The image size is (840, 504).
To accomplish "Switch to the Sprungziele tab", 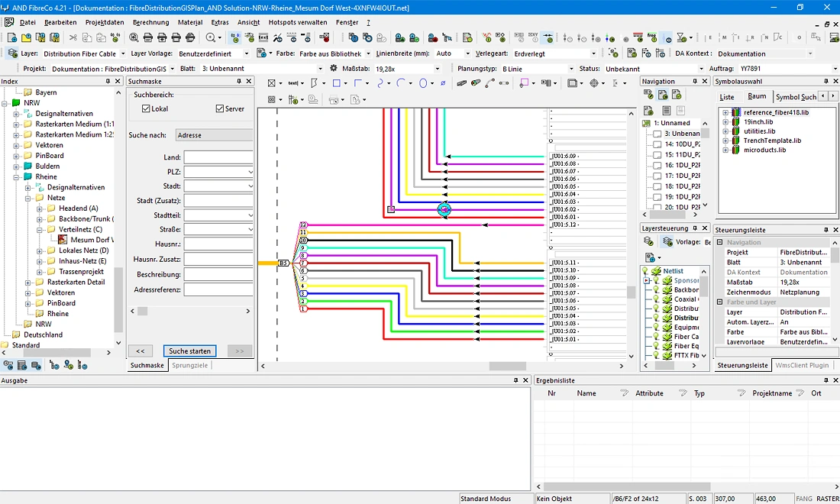I will coord(189,365).
